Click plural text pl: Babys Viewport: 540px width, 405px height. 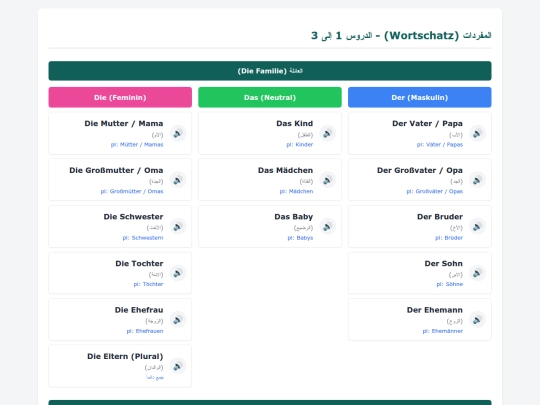point(300,238)
